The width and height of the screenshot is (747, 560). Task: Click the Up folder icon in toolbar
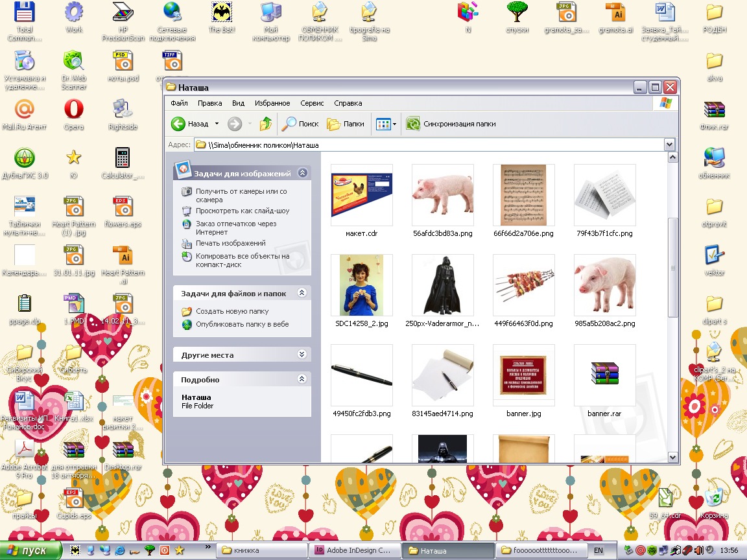click(x=265, y=124)
